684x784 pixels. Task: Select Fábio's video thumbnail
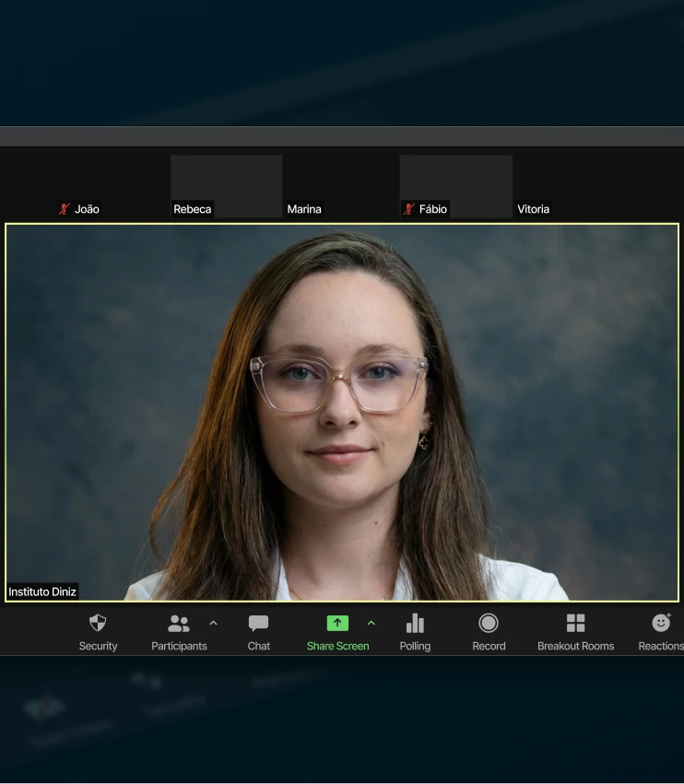pos(455,184)
